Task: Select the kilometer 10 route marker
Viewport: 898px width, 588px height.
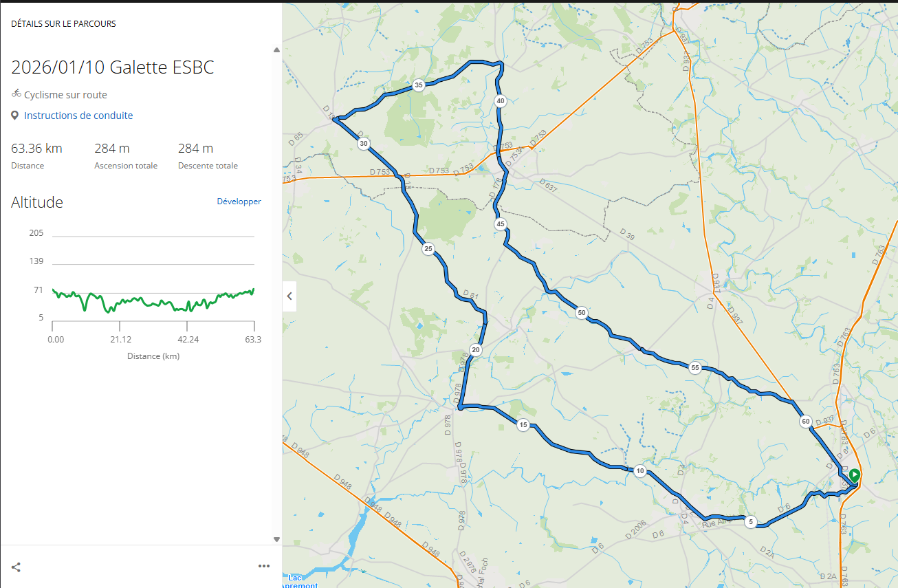Action: 640,471
